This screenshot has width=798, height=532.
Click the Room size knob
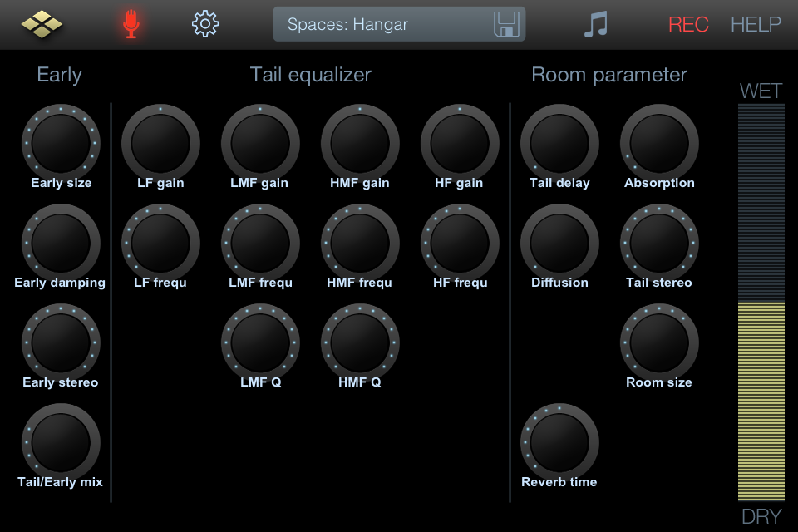click(659, 342)
